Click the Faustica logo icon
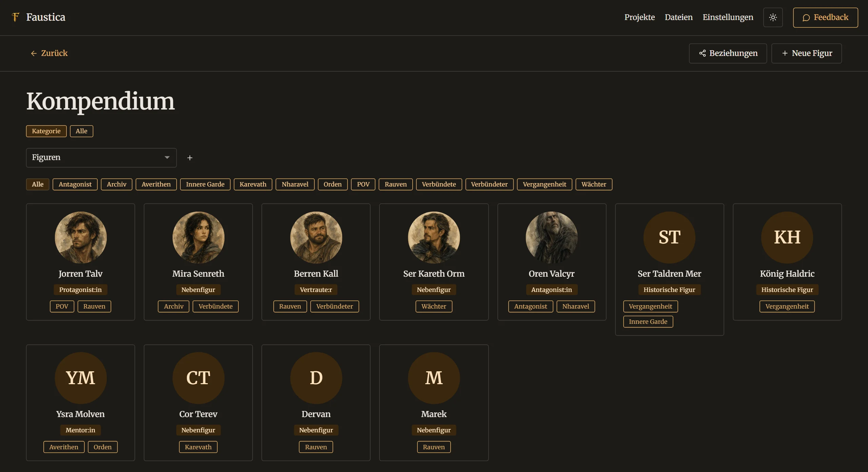This screenshot has width=868, height=472. pyautogui.click(x=15, y=17)
